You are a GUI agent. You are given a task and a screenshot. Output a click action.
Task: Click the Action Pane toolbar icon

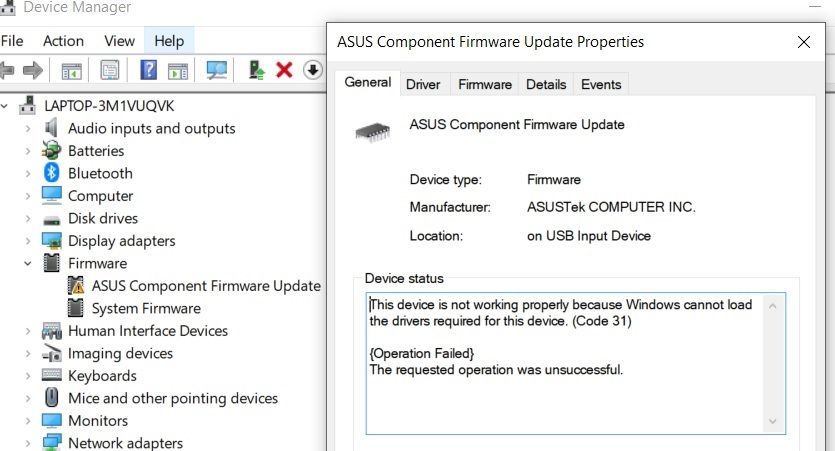[178, 70]
